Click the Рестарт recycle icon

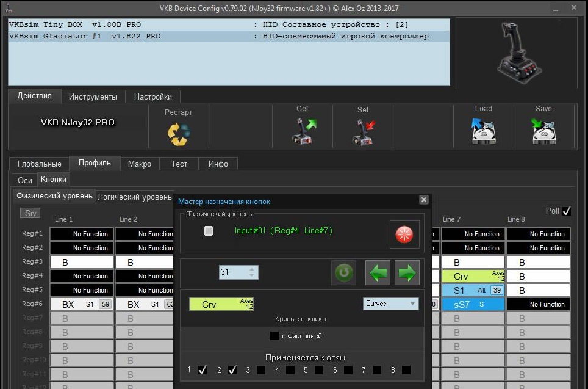(179, 134)
